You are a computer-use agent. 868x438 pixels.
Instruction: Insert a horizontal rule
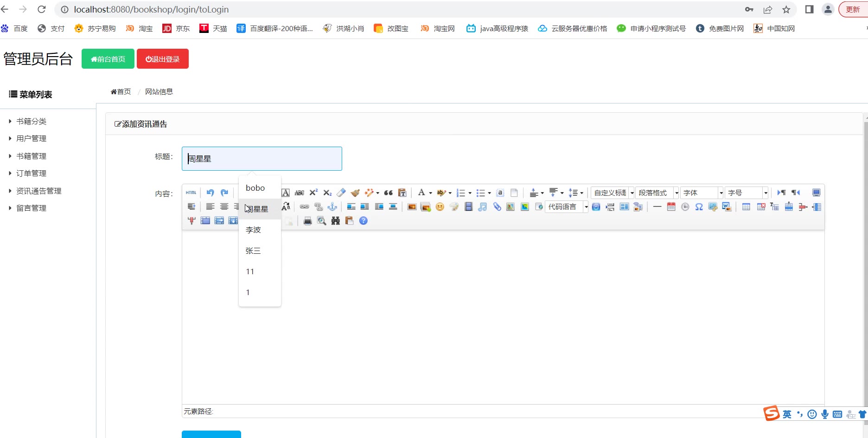(657, 206)
